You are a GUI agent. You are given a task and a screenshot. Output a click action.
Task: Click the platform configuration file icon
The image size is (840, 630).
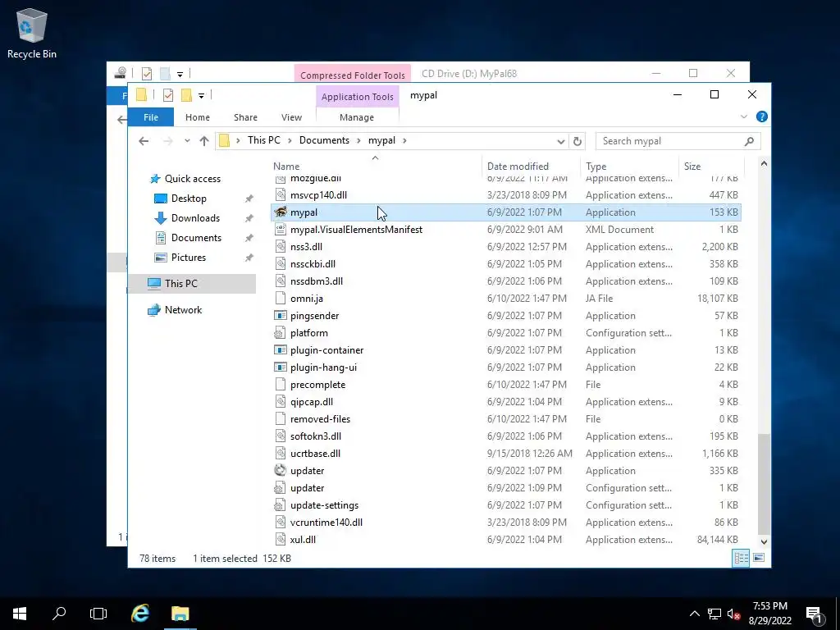281,333
